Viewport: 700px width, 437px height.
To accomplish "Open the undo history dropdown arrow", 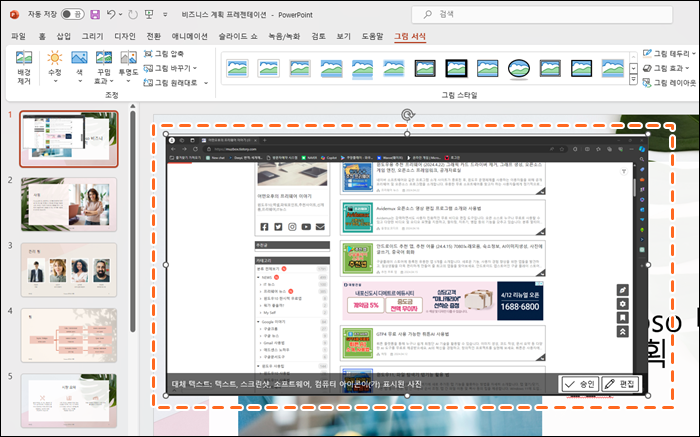I will [x=121, y=15].
